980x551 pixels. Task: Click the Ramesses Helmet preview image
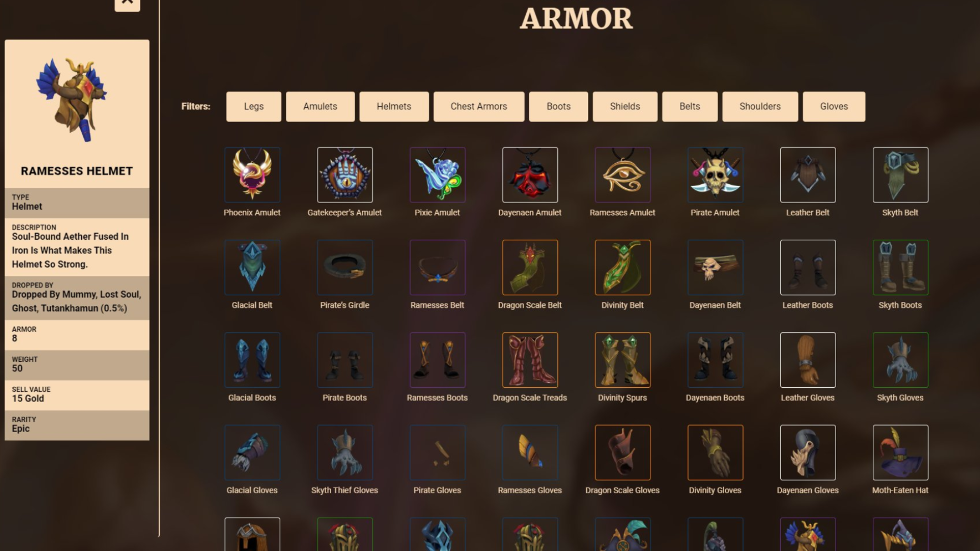[x=72, y=99]
